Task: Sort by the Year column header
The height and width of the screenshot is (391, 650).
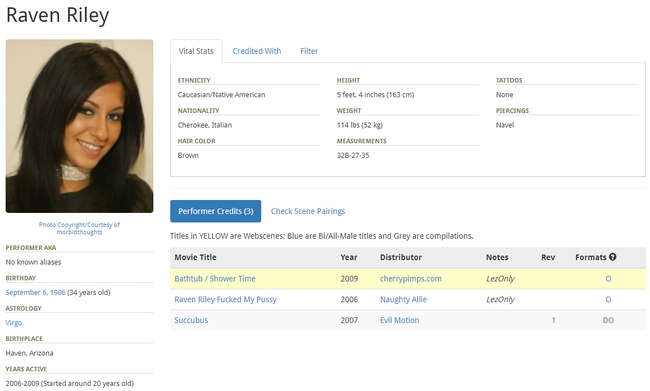Action: [x=349, y=257]
